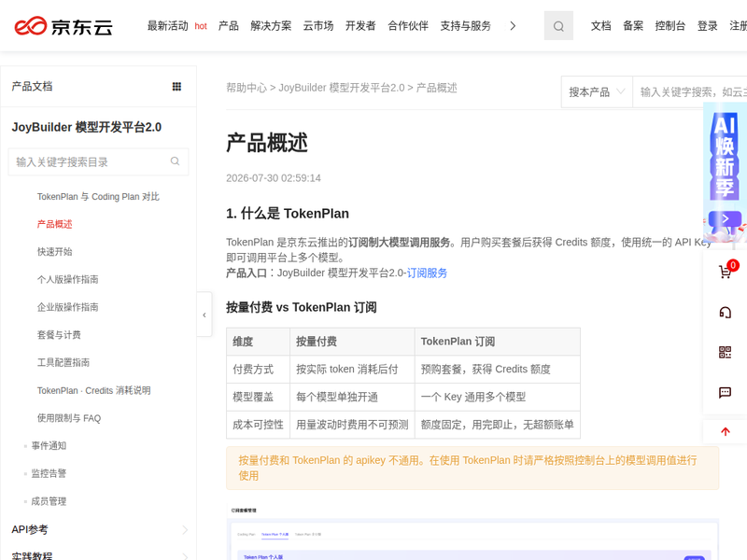Open the 控制台 console link
This screenshot has height=560, width=747.
670,26
